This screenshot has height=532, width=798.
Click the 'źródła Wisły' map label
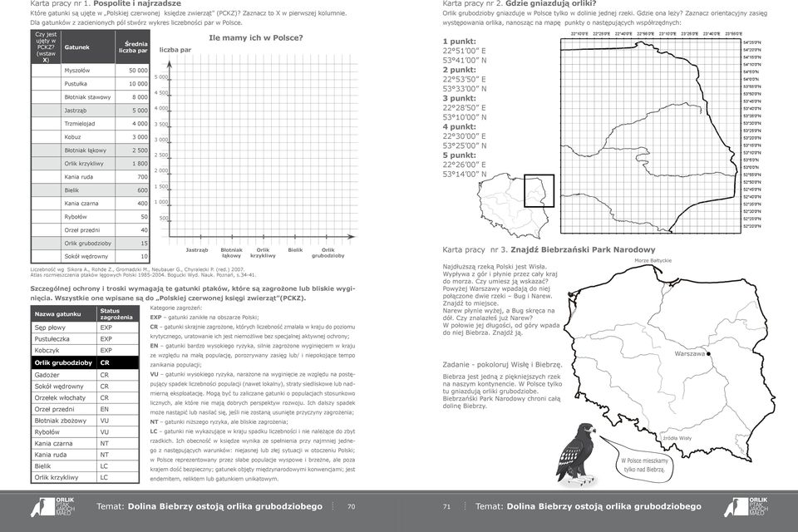(677, 438)
